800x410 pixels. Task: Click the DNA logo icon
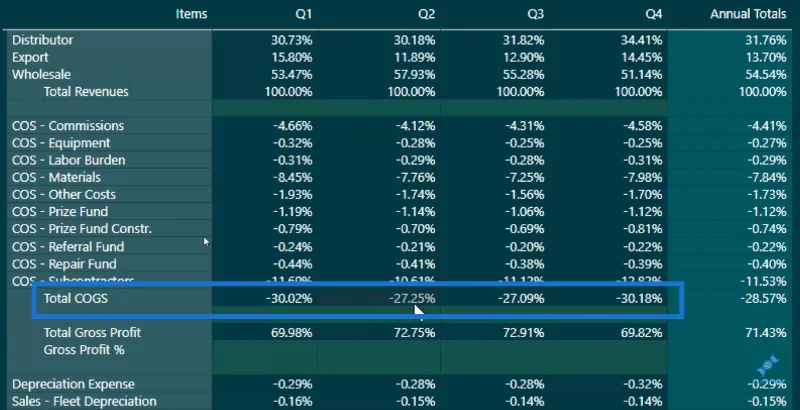(x=767, y=364)
